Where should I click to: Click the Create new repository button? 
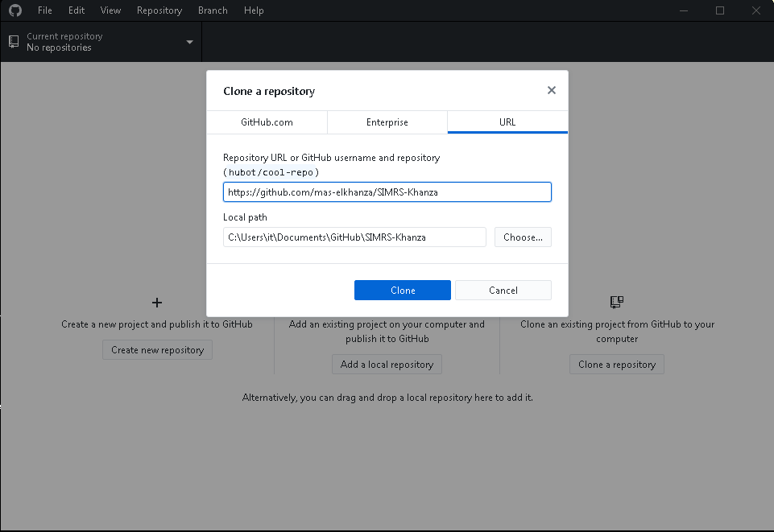(x=156, y=349)
